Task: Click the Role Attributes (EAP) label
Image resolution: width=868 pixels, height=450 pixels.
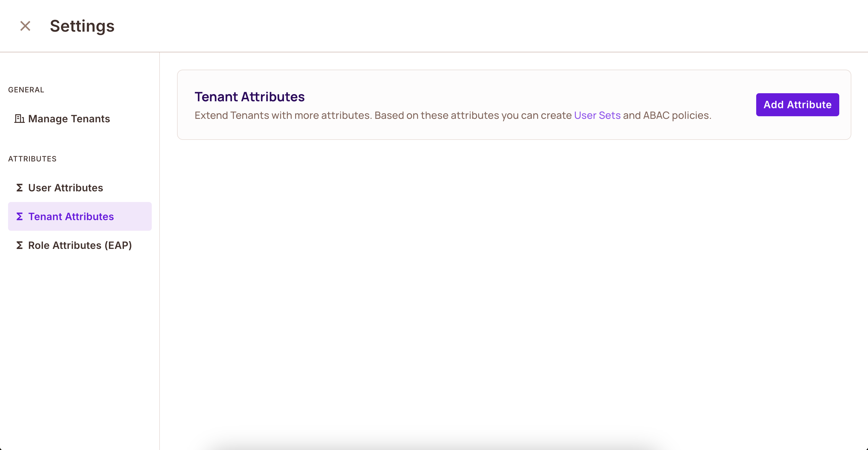Action: pyautogui.click(x=80, y=245)
